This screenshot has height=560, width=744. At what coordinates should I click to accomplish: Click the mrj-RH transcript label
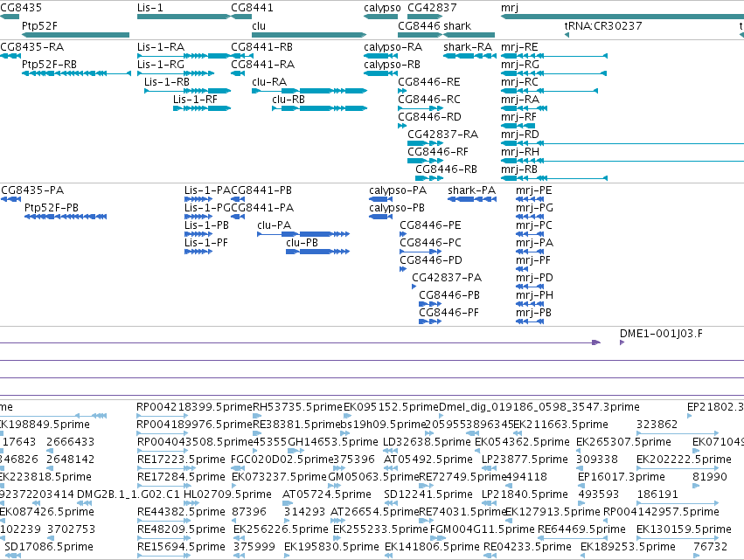pos(520,152)
